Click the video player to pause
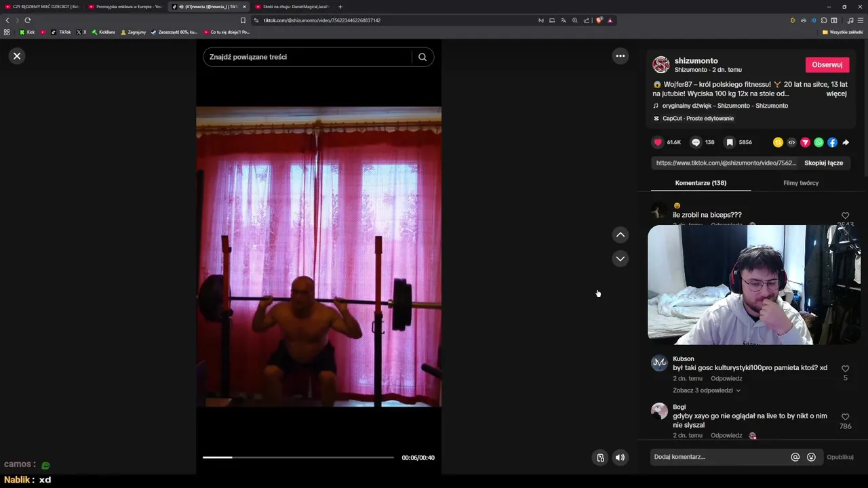Viewport: 868px width, 488px height. pyautogui.click(x=319, y=257)
